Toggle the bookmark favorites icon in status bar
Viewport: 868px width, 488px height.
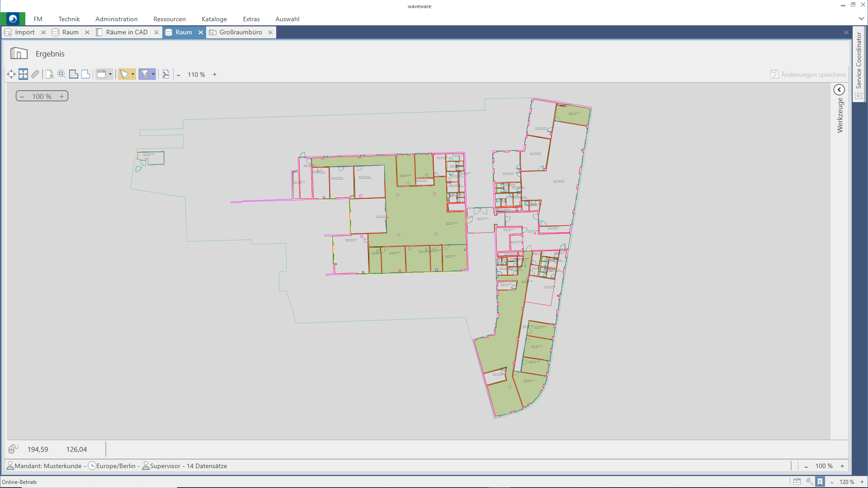click(x=820, y=482)
